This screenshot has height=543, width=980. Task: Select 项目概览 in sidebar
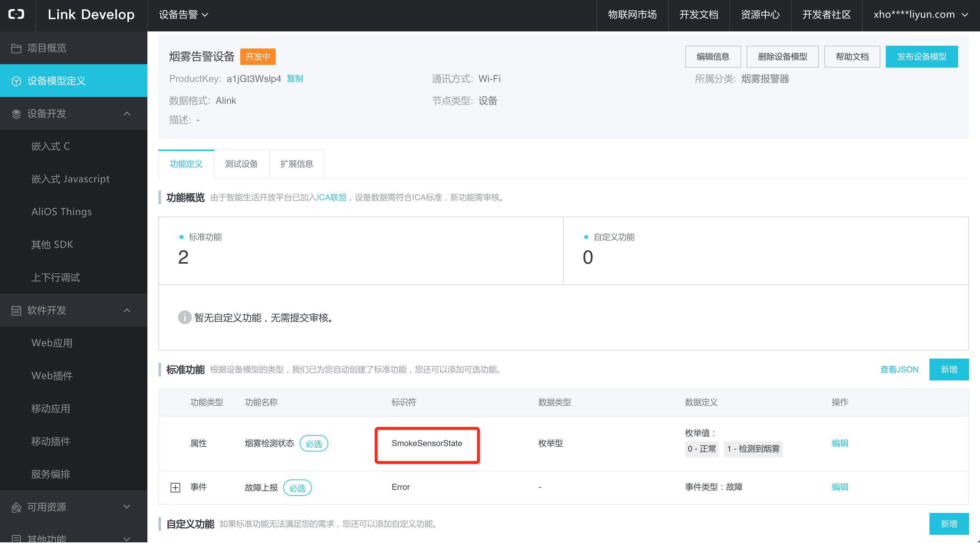73,48
